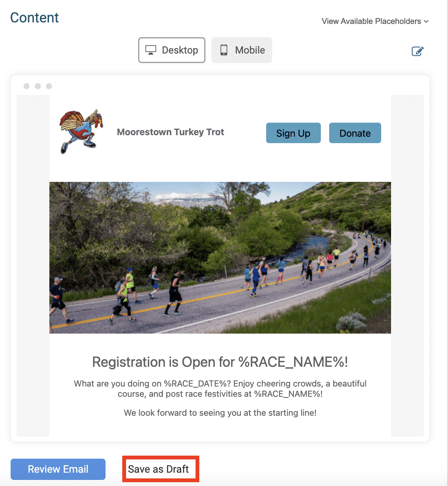448x486 pixels.
Task: Select the runners hero image
Action: tap(220, 257)
